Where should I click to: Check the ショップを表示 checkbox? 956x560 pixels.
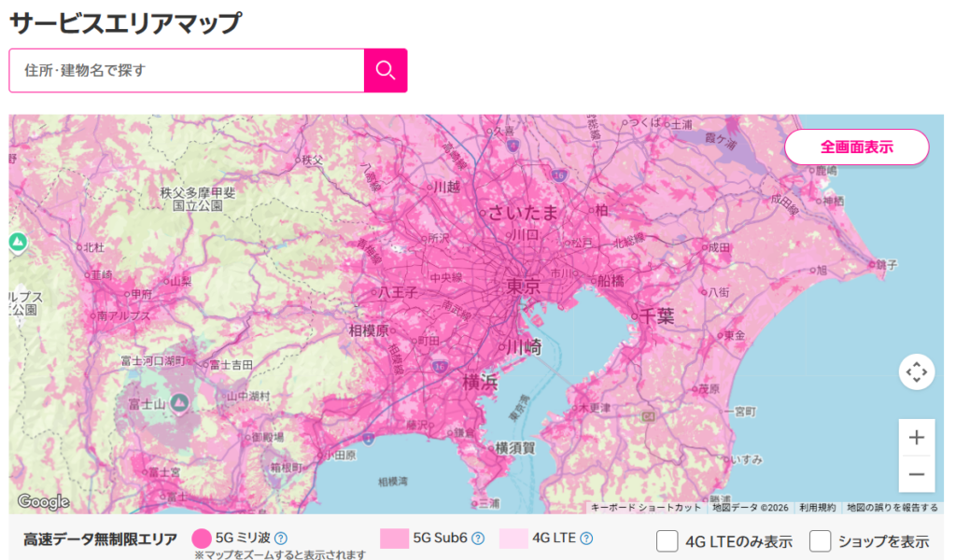pyautogui.click(x=819, y=539)
